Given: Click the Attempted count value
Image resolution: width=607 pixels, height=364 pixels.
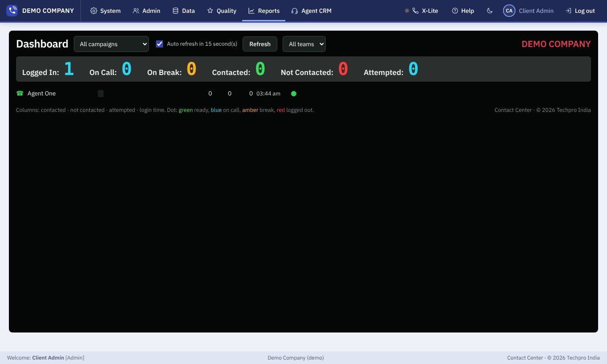Looking at the screenshot, I should [413, 69].
